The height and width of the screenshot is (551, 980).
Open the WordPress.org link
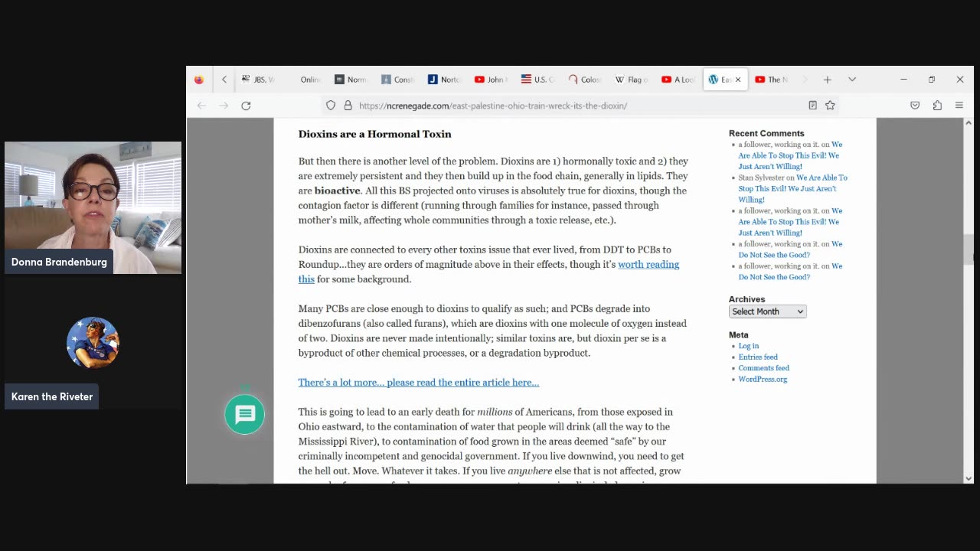click(x=763, y=380)
